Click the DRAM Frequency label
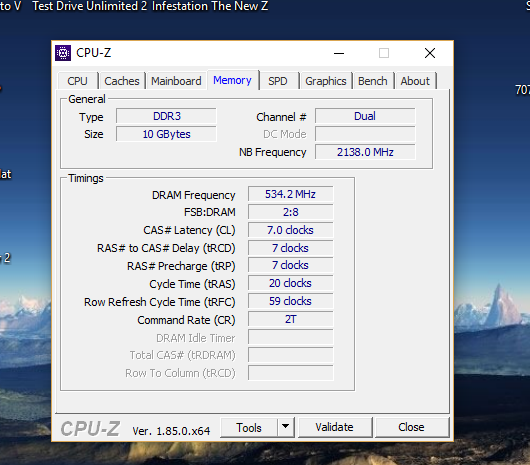Image resolution: width=530 pixels, height=465 pixels. 193,195
